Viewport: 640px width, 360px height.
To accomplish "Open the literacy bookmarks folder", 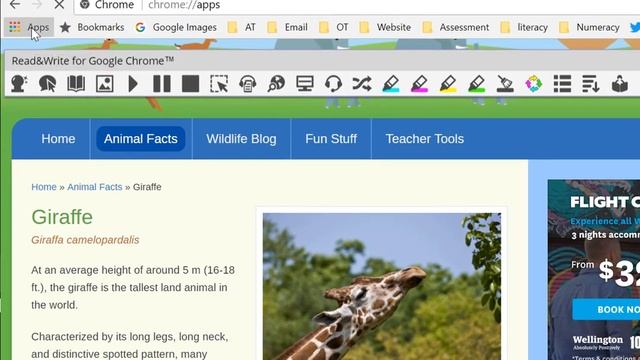I will tap(524, 27).
